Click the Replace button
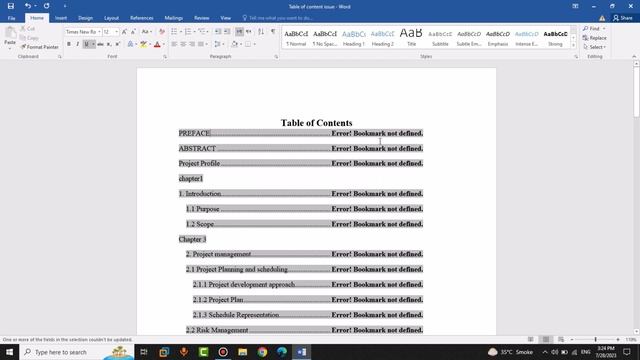The height and width of the screenshot is (360, 640). tap(595, 38)
